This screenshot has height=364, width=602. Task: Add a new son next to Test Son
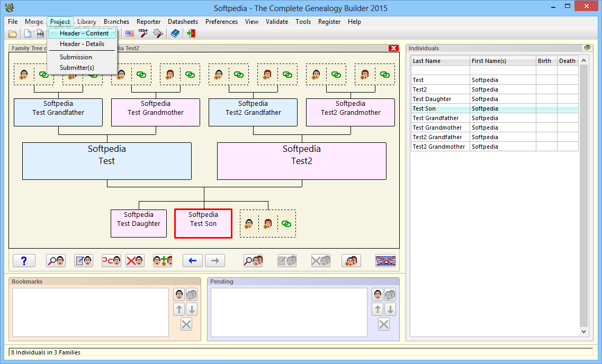pos(249,224)
